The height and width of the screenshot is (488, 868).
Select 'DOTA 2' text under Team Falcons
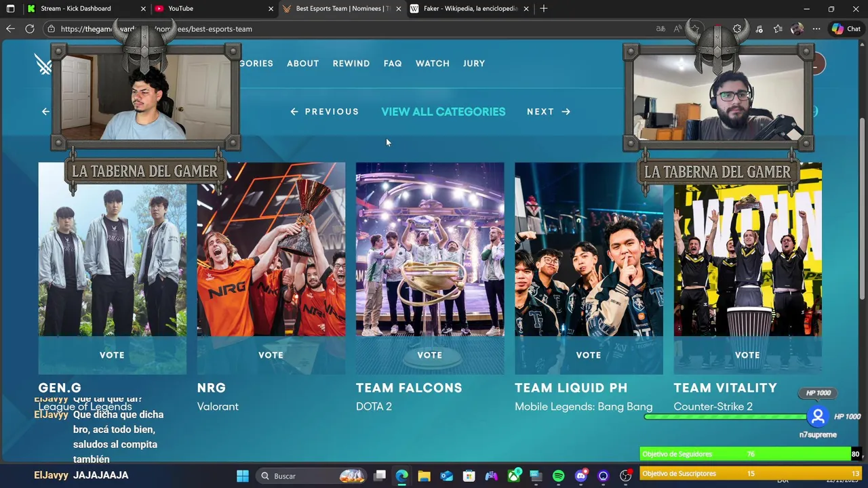[x=374, y=407]
